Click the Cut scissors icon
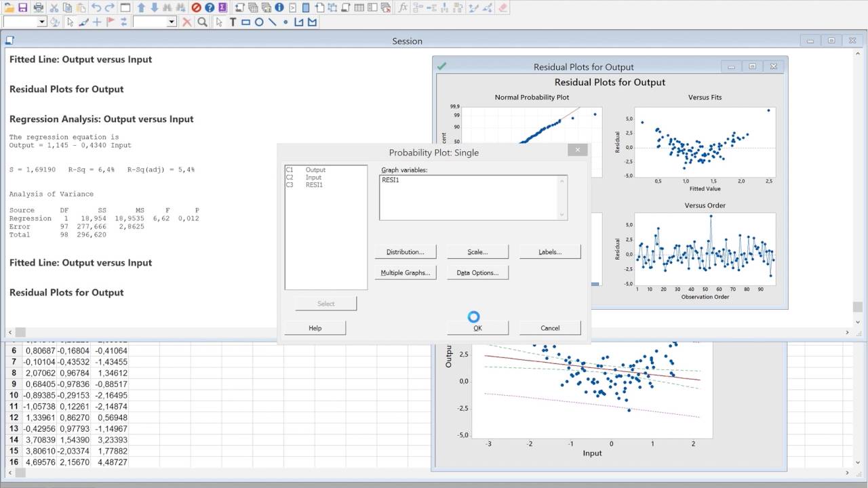 pos(54,7)
